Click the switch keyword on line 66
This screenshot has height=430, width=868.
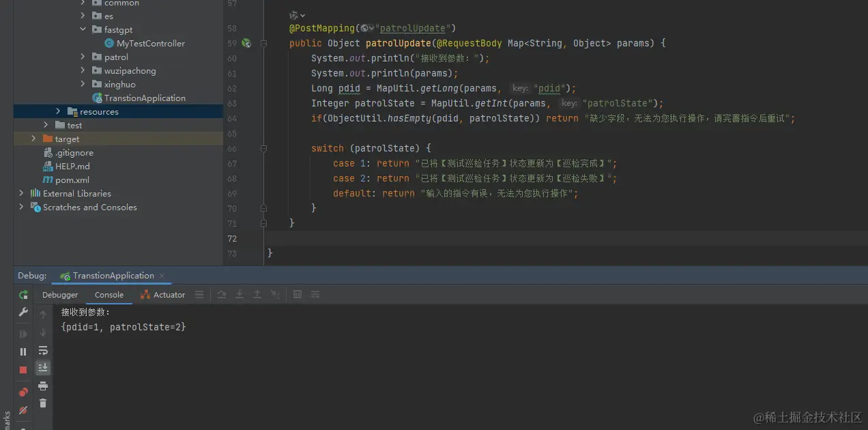point(328,148)
